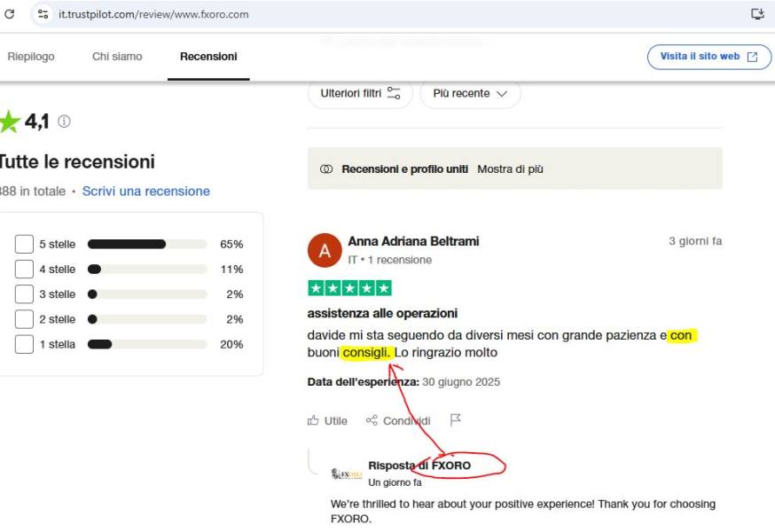Switch to the Riepilogo tab
Viewport: 775px width, 532px height.
[x=31, y=57]
